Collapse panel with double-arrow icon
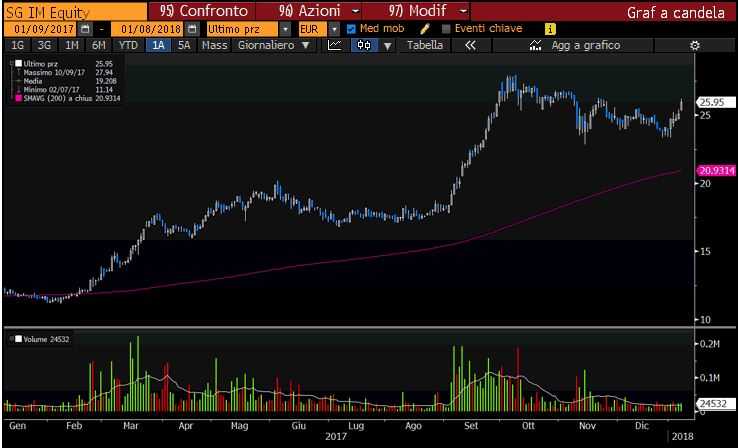This screenshot has height=448, width=739. pos(470,45)
